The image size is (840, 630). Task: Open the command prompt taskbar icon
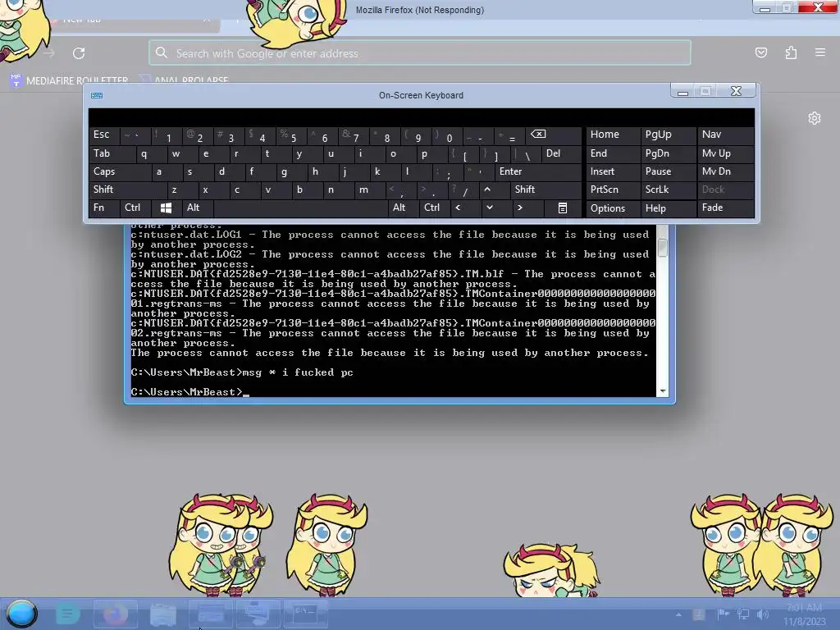click(305, 614)
